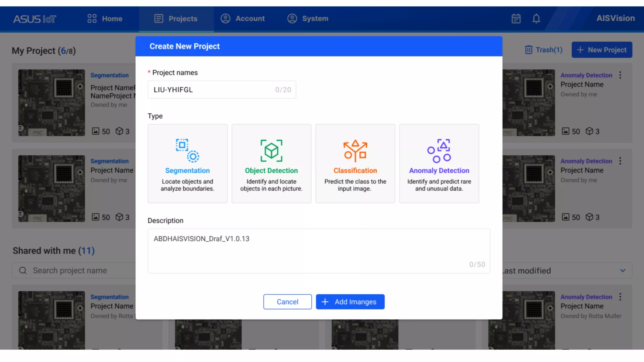Screen dimensions: 644x362
Task: Open the notification bell
Action: [x=536, y=19]
